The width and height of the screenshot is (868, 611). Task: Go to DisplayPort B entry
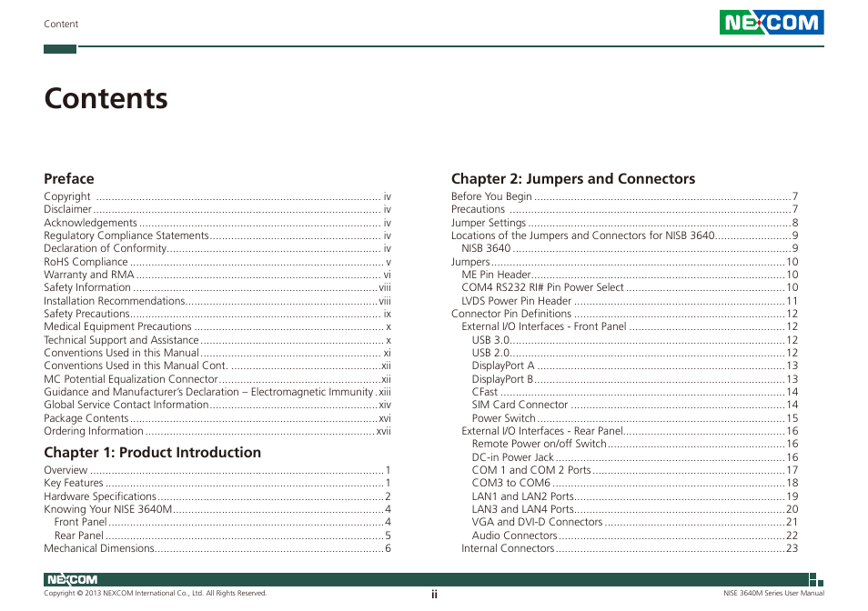point(635,379)
